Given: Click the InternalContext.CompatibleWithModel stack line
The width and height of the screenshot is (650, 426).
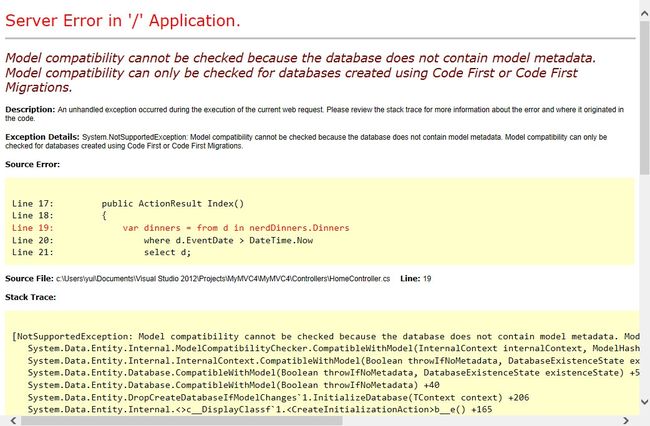Looking at the screenshot, I should 334,361.
